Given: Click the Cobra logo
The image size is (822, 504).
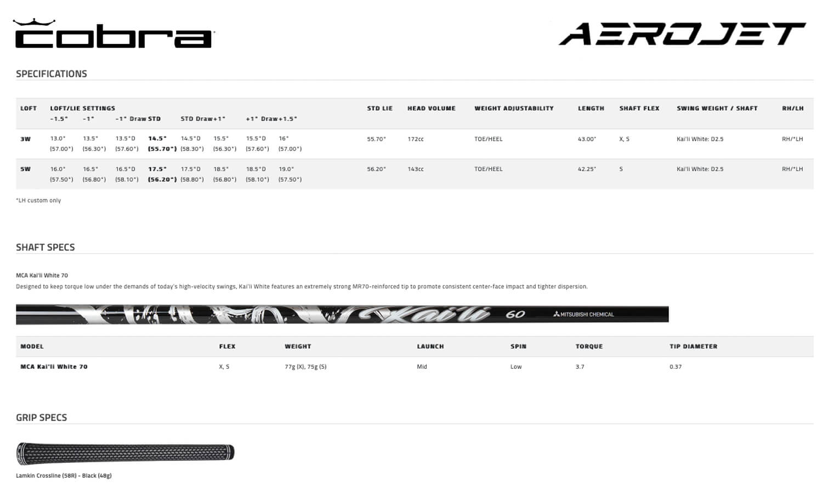Looking at the screenshot, I should pos(113,37).
